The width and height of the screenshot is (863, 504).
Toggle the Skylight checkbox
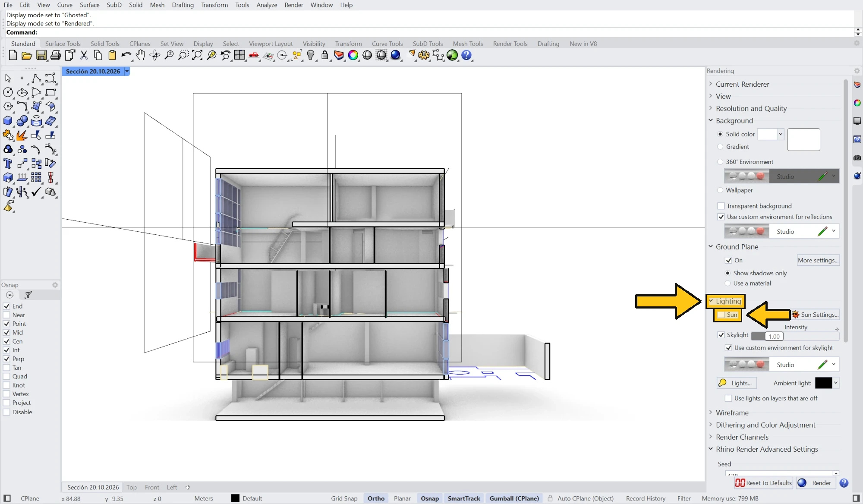pyautogui.click(x=721, y=335)
